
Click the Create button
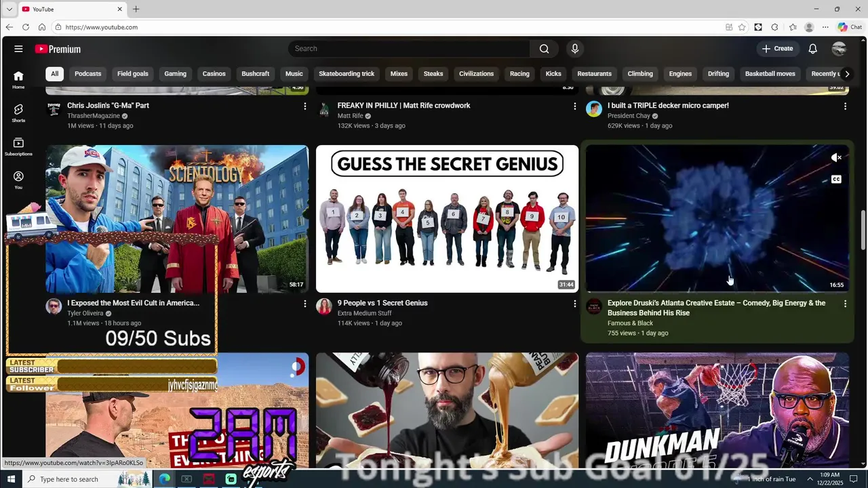point(777,49)
